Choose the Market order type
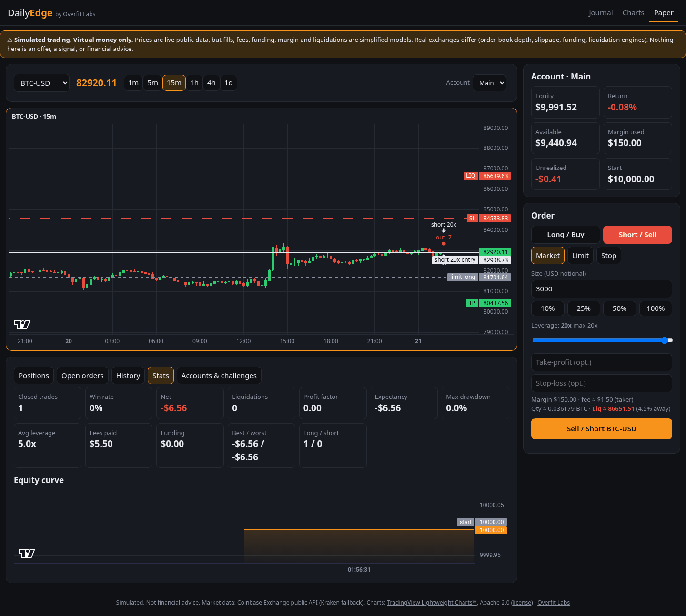The image size is (686, 616). tap(548, 256)
